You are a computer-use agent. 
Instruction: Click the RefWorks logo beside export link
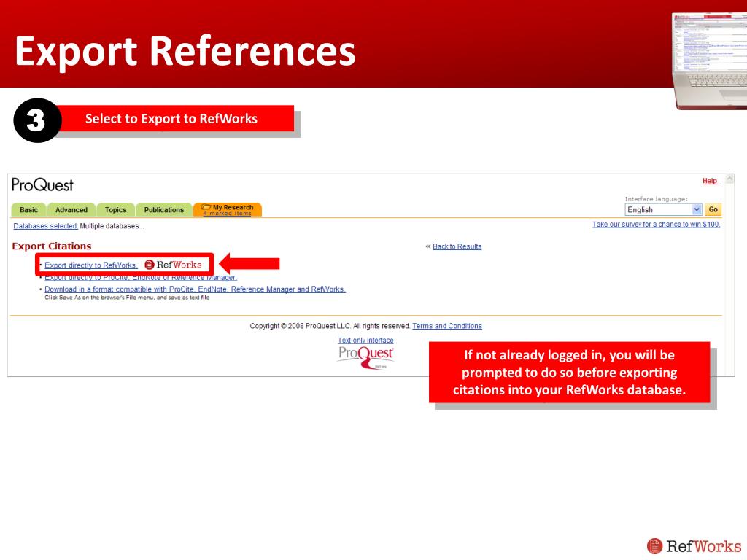pos(173,265)
